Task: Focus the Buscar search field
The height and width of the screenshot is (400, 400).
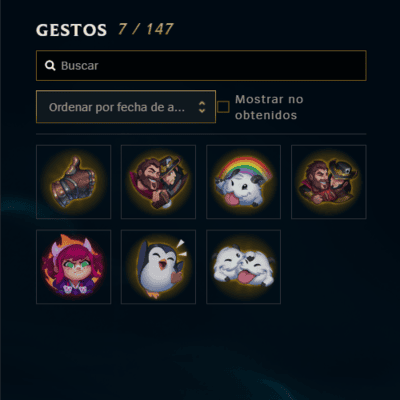Action: coord(201,65)
